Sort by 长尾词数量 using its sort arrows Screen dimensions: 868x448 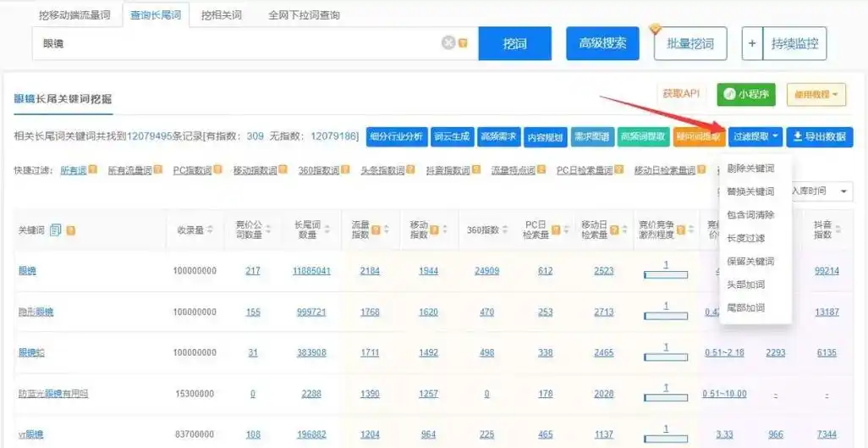(x=327, y=230)
